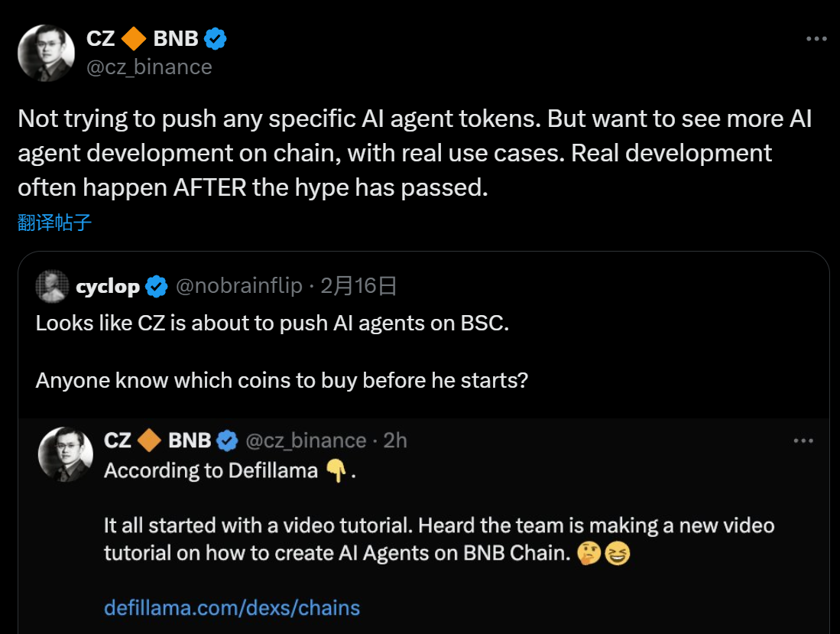This screenshot has height=634, width=840.
Task: Open the defillama.com/dexs/chains link
Action: (x=231, y=607)
